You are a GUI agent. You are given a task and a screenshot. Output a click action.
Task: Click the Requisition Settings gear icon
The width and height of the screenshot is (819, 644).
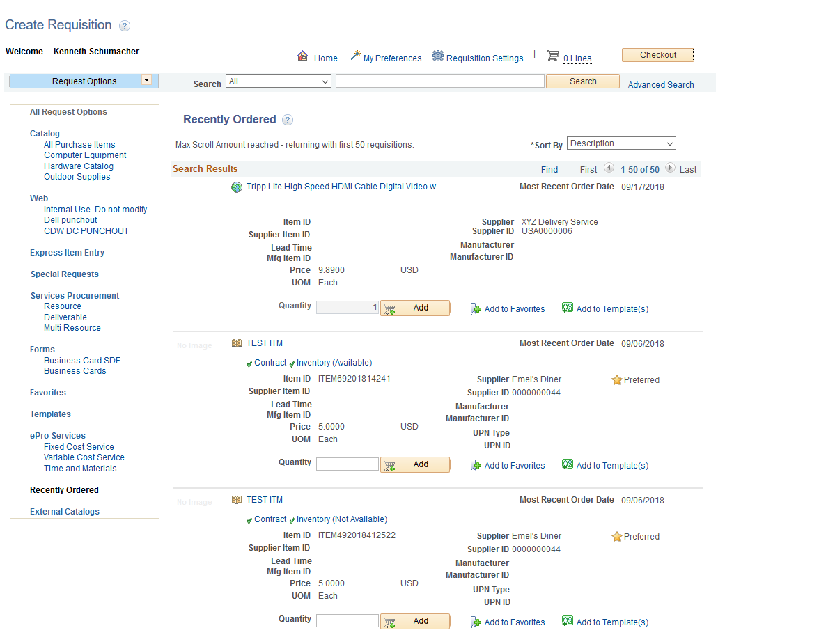(437, 56)
